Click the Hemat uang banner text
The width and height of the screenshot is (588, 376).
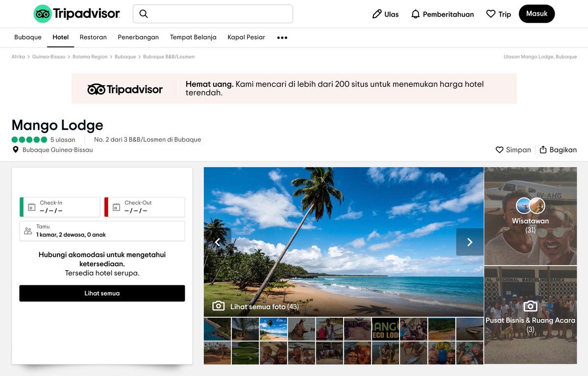click(335, 88)
